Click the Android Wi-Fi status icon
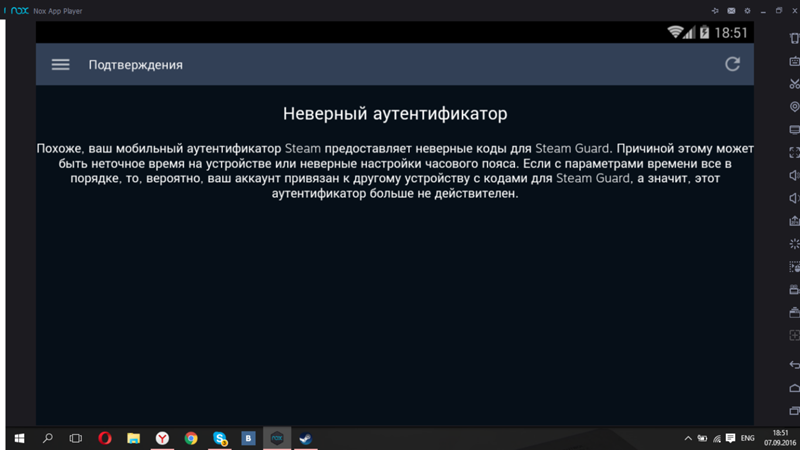 coord(675,32)
